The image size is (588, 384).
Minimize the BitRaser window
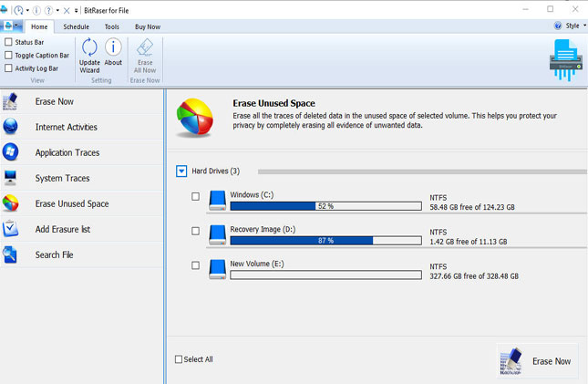[x=526, y=9]
